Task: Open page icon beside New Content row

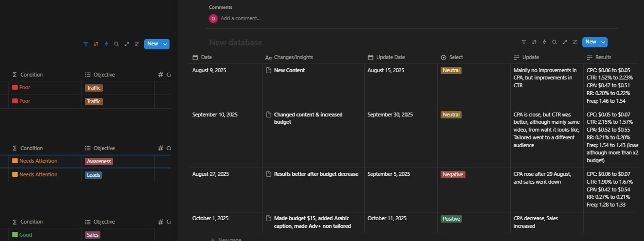Action: tap(269, 70)
